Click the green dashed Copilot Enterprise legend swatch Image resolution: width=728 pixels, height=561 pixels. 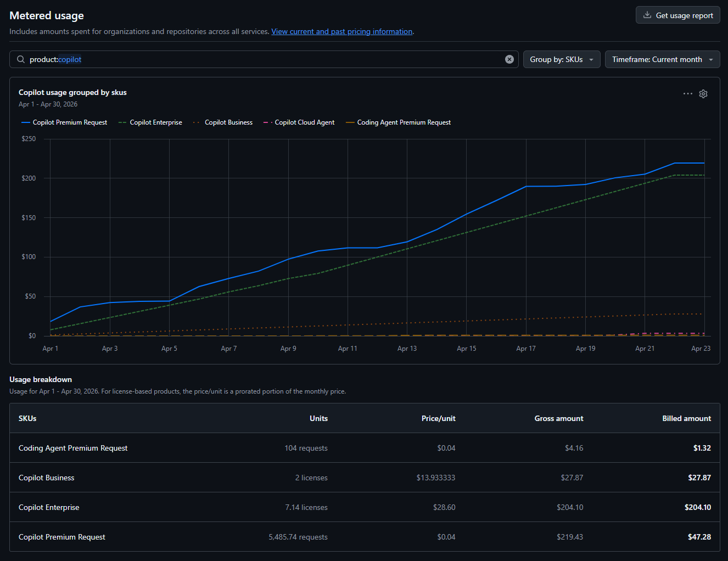tap(122, 122)
